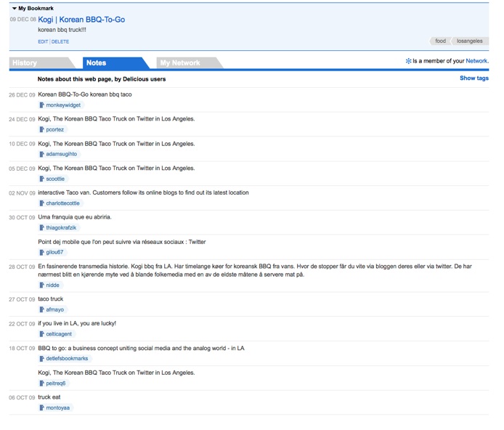Viewport: 504px width, 430px height.
Task: Click the 26 DEC 09 date label
Action: 22,95
